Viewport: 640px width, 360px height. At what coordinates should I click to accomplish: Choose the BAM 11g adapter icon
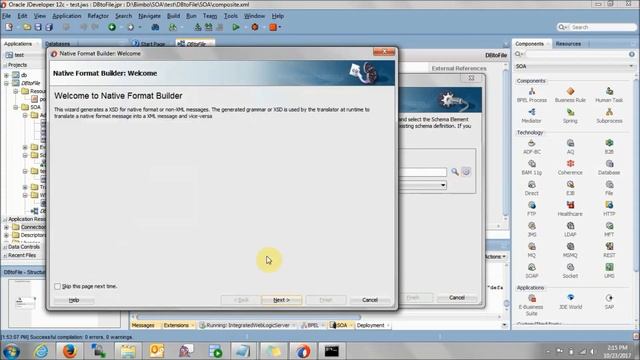(x=531, y=164)
